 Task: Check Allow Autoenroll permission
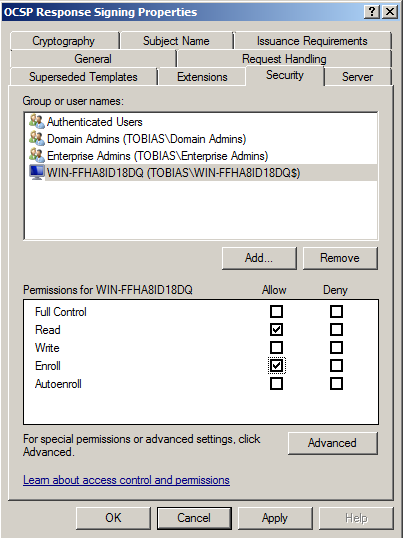(x=276, y=384)
